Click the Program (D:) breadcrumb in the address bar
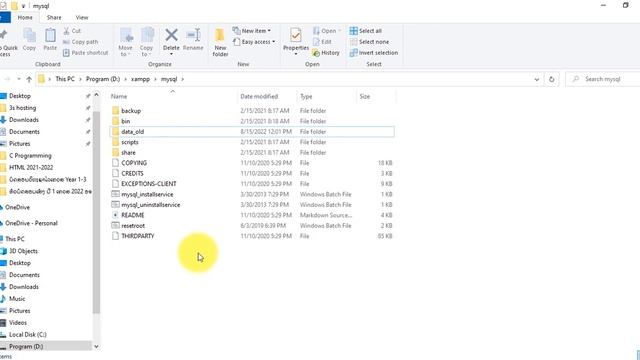Viewport: 640px width, 360px height. tap(103, 79)
